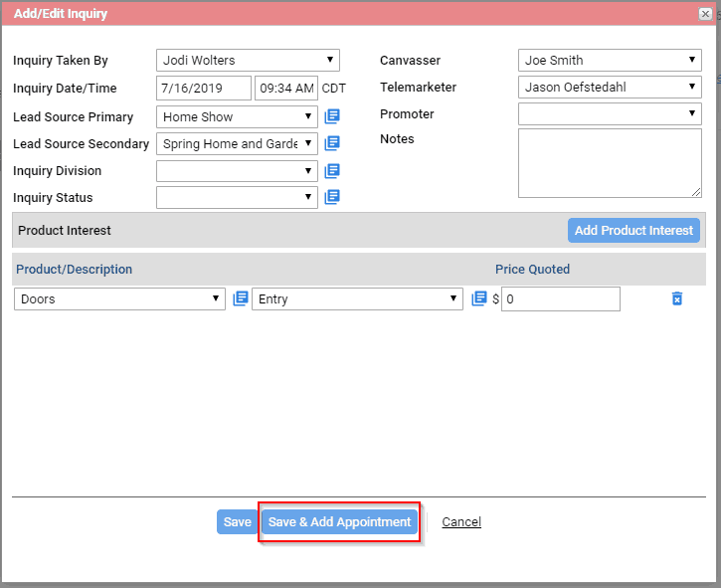Click the Price Quoted amount field
This screenshot has width=721, height=588.
[561, 299]
